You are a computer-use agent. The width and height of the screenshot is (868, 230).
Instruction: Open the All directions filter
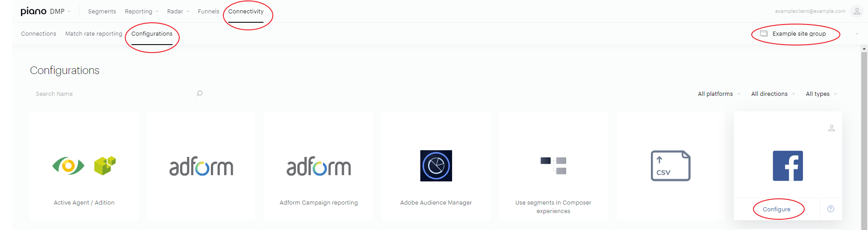(773, 94)
